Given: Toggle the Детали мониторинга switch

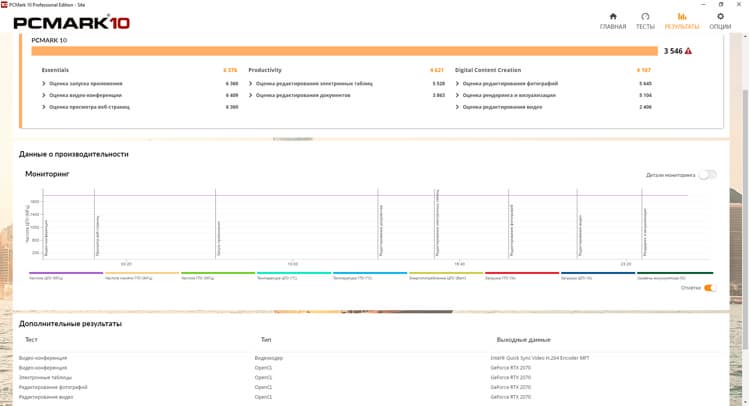Looking at the screenshot, I should (x=707, y=175).
